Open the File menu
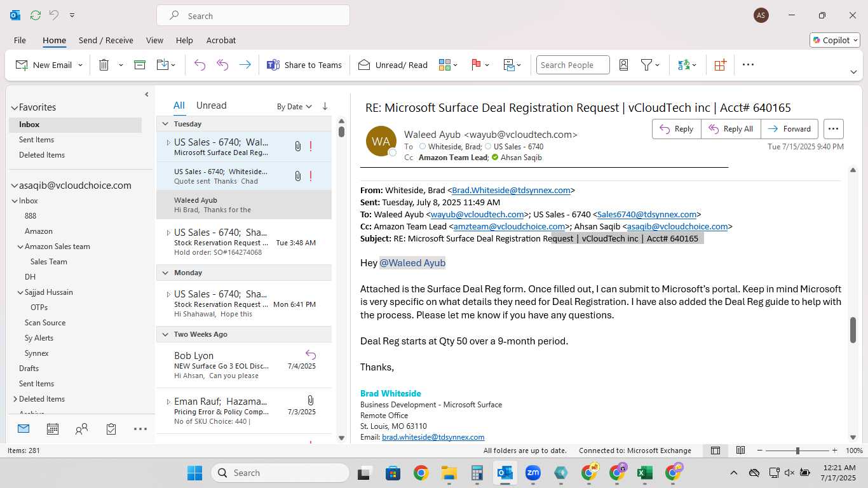The image size is (868, 488). (20, 40)
